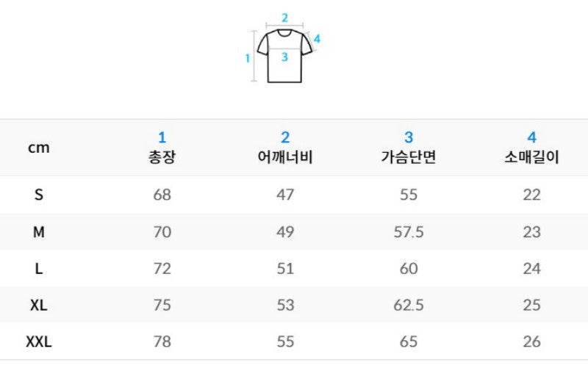Choose the XL size row label

pyautogui.click(x=39, y=306)
